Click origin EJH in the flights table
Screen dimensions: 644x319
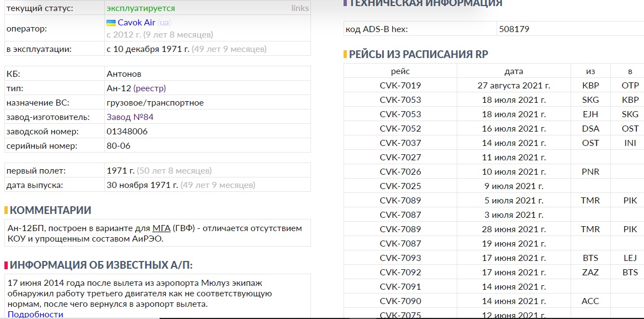[590, 114]
